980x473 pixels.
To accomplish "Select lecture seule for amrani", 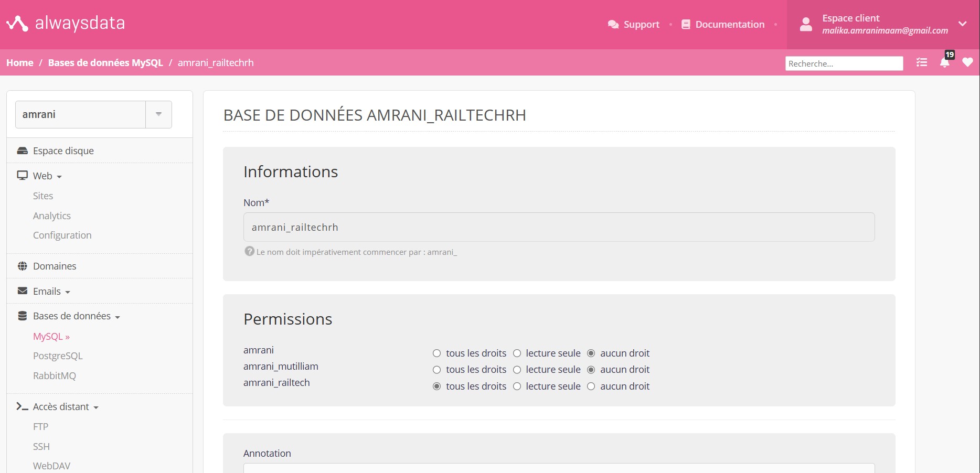I will coord(517,353).
